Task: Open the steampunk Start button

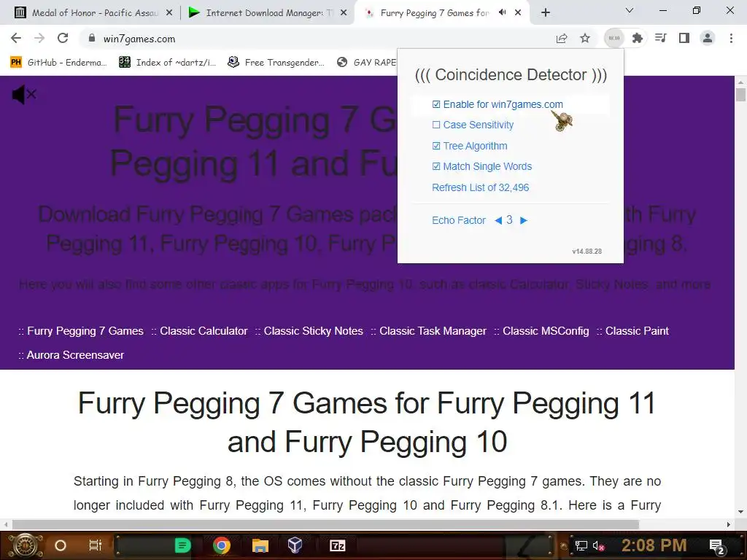Action: tap(25, 545)
